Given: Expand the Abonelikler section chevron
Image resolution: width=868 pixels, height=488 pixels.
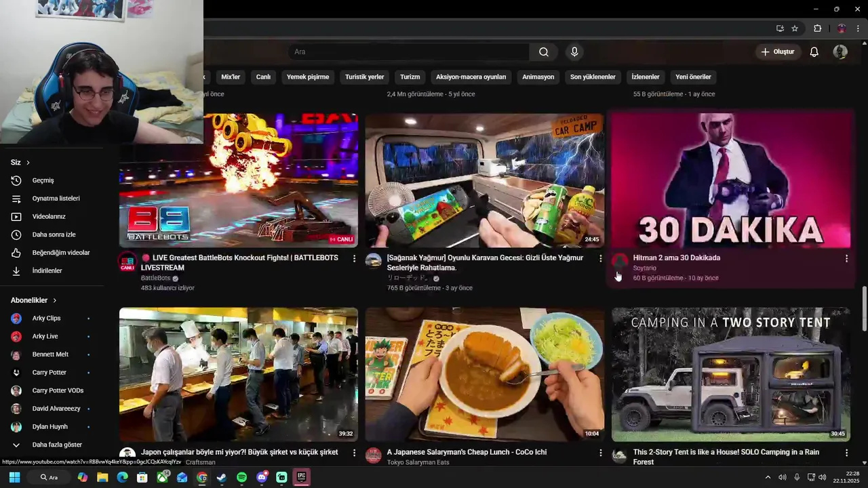Looking at the screenshot, I should [x=54, y=300].
